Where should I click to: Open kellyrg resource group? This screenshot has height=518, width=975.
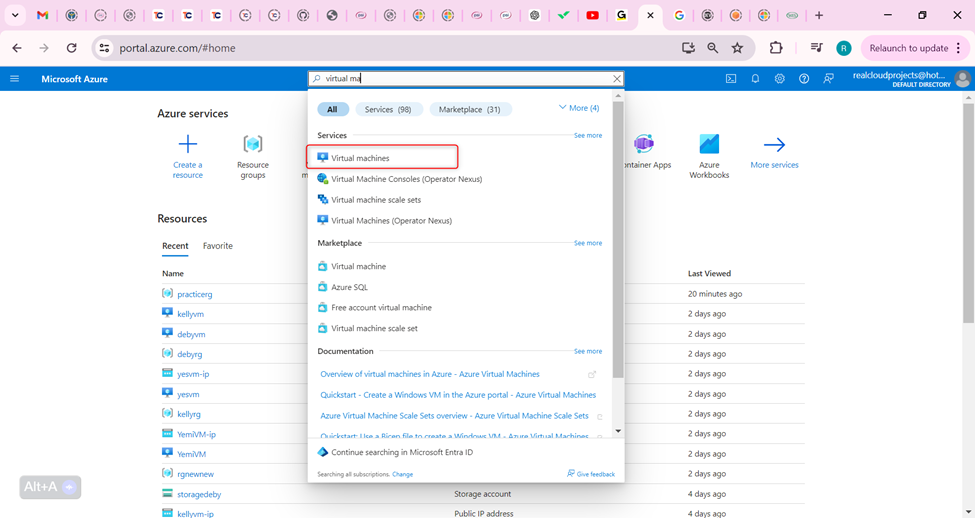(x=188, y=414)
